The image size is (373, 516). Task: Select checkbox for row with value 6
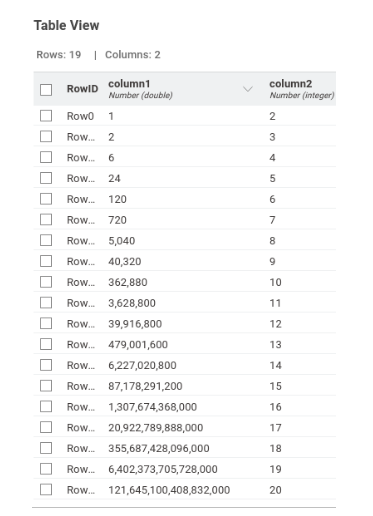[46, 157]
